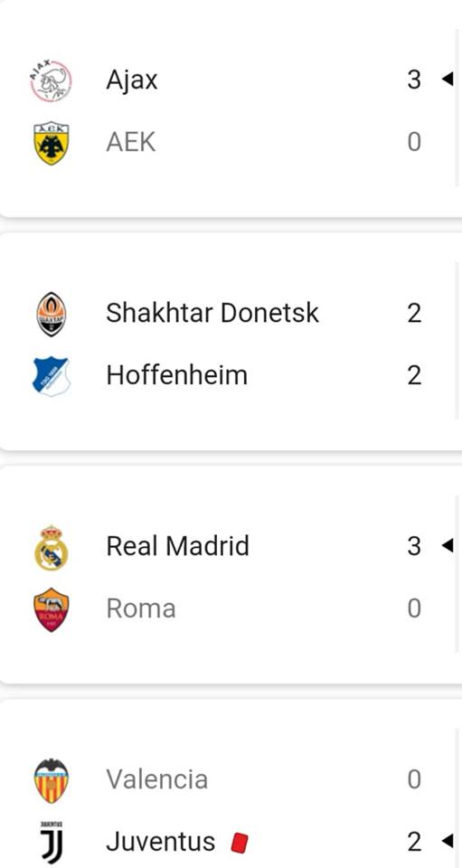Open the Ajax team name link
The image size is (462, 868).
pyautogui.click(x=132, y=80)
